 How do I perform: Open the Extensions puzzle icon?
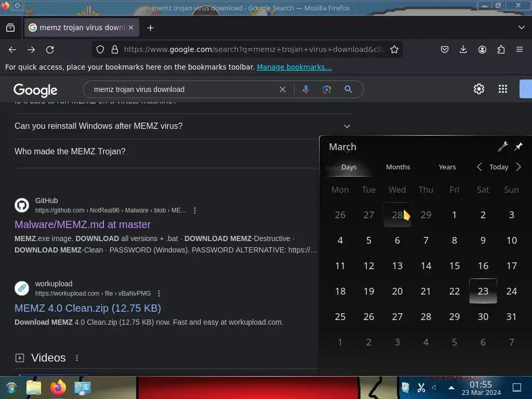(501, 49)
